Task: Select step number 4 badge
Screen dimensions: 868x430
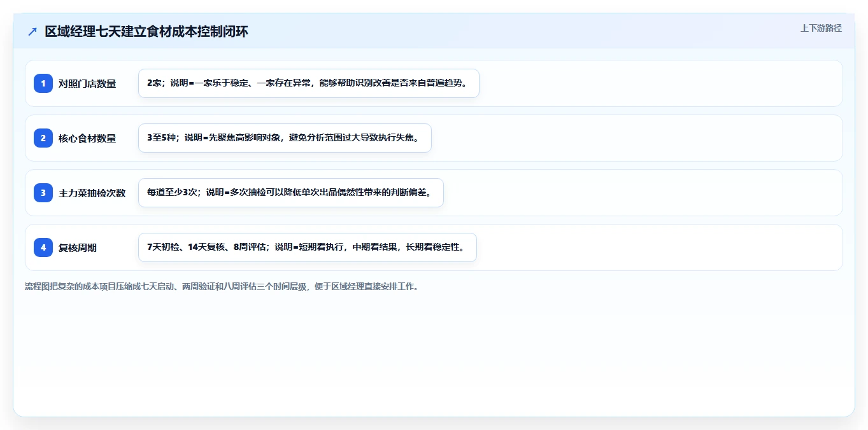Action: click(43, 247)
